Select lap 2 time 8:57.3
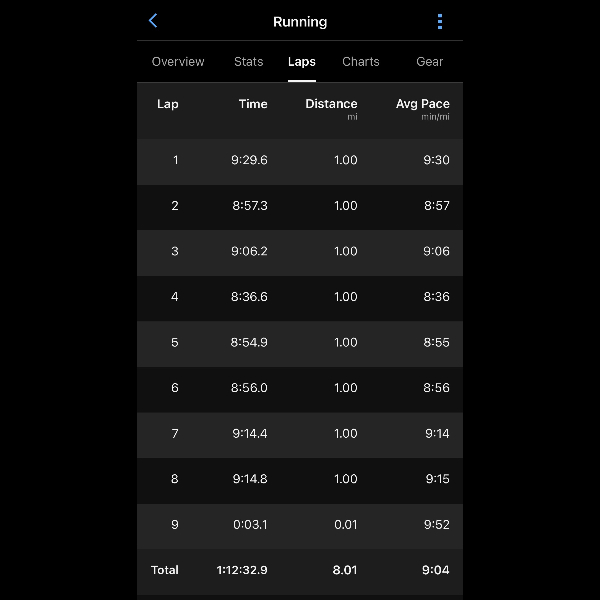 pyautogui.click(x=249, y=206)
